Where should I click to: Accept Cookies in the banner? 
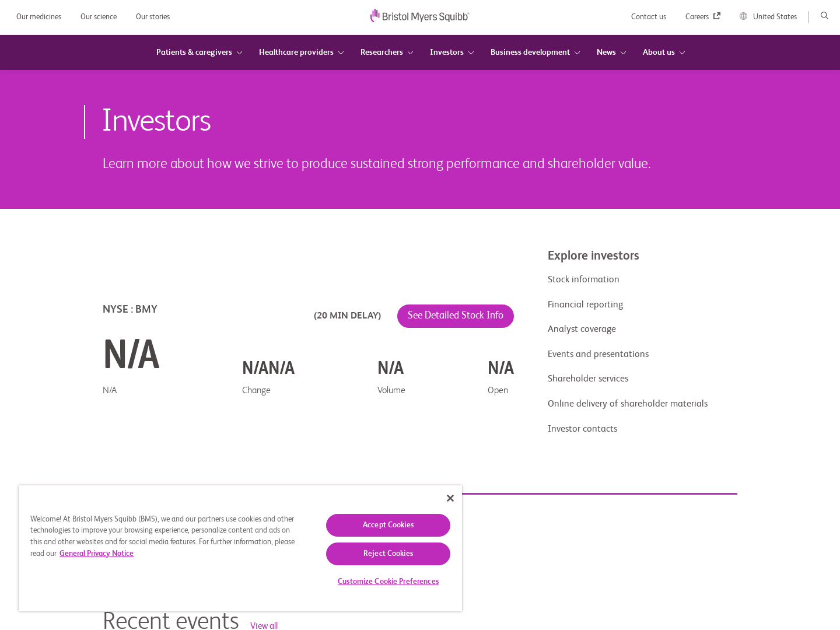(x=388, y=525)
